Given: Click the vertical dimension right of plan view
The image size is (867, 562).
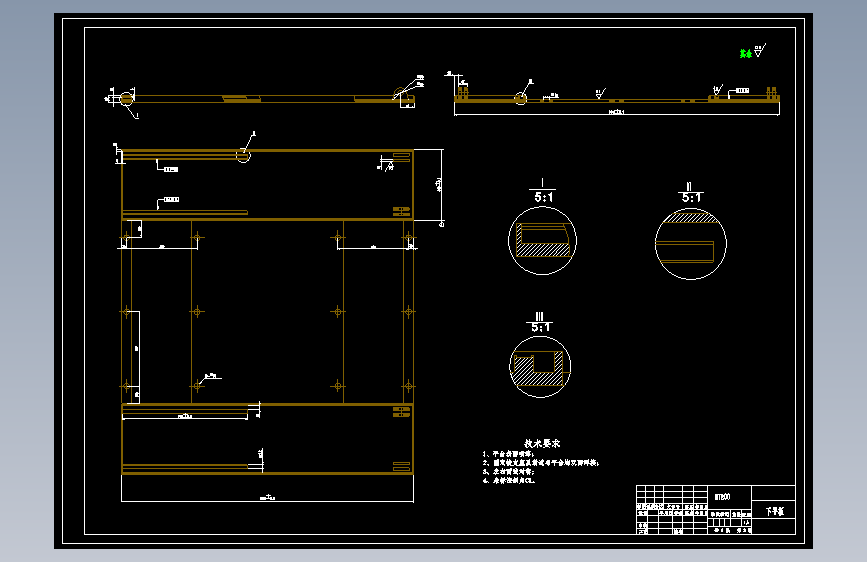Looking at the screenshot, I should point(440,185).
